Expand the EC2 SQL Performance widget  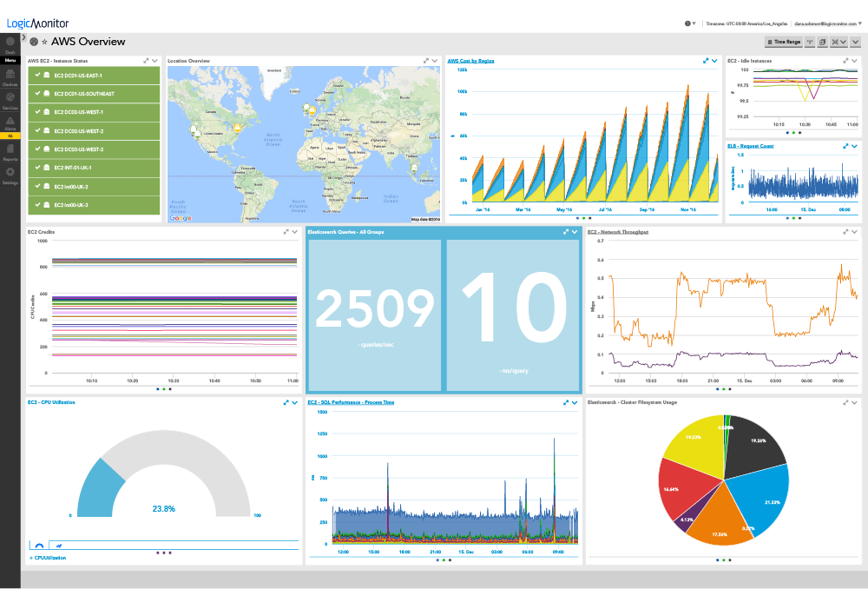tap(566, 403)
